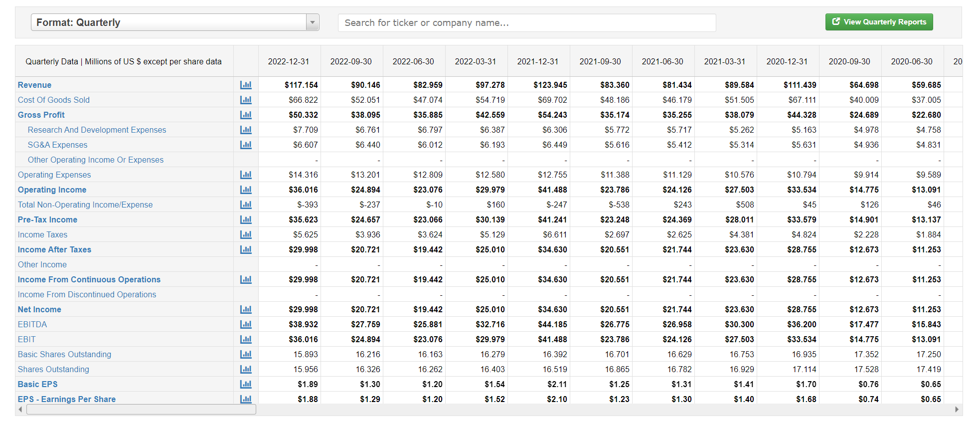
Task: Click the ticker search input field
Action: pyautogui.click(x=526, y=23)
